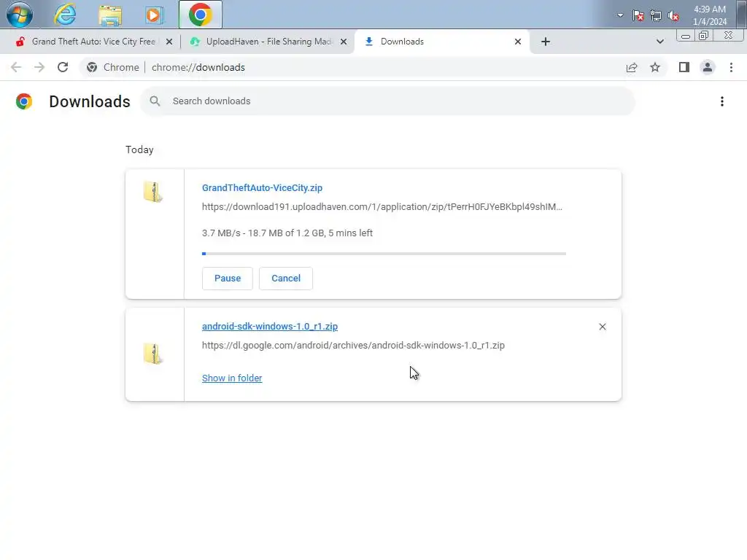The image size is (747, 560).
Task: Click the Chrome site info chip
Action: (x=113, y=67)
